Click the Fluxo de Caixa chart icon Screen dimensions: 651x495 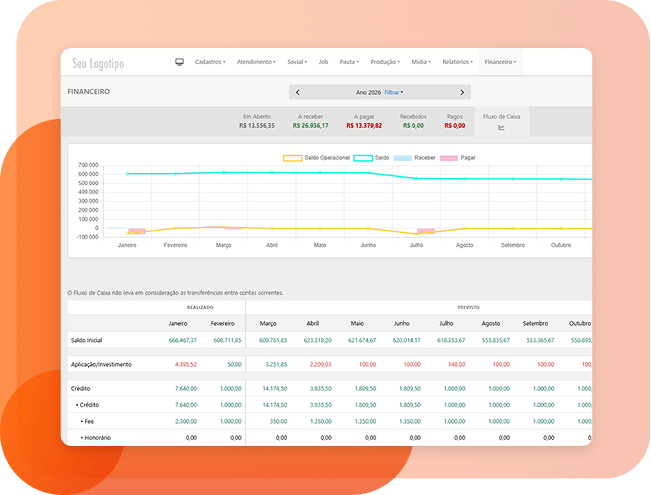(x=501, y=127)
